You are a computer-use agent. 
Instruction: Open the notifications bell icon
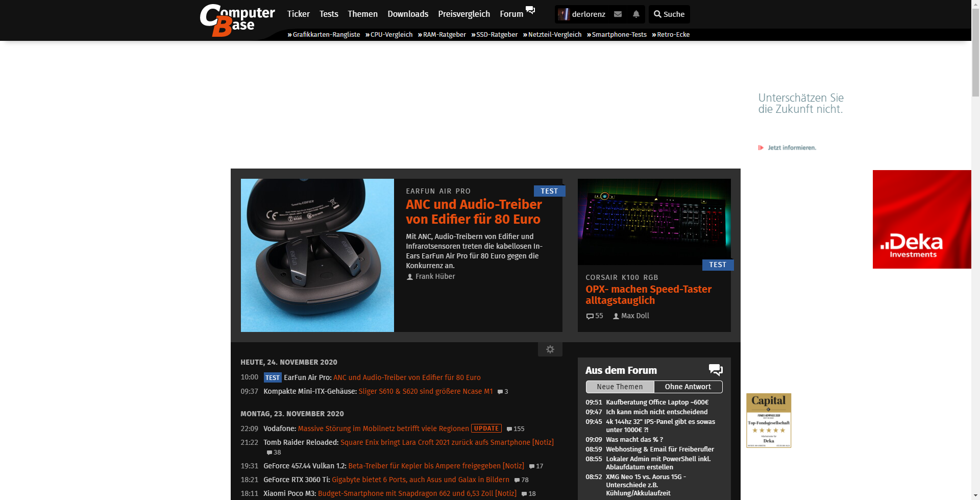(x=636, y=14)
